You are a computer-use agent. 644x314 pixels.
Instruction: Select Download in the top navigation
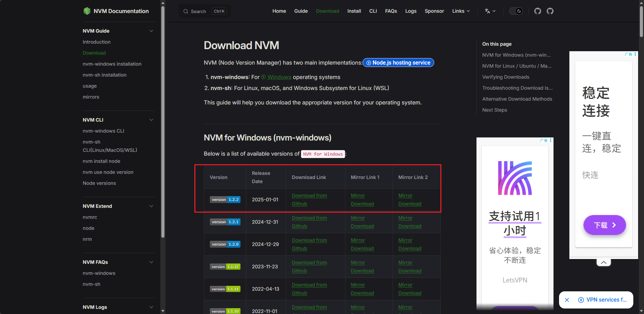(328, 11)
